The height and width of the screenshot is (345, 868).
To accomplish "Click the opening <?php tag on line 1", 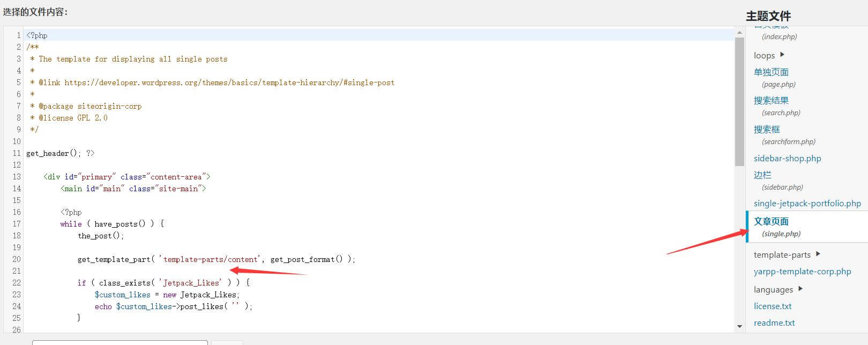I will pyautogui.click(x=37, y=35).
